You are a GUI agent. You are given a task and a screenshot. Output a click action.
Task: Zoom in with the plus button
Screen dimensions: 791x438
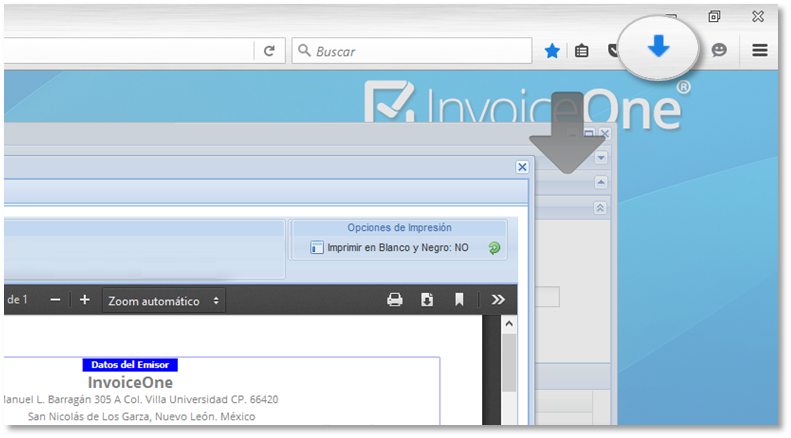coord(85,300)
